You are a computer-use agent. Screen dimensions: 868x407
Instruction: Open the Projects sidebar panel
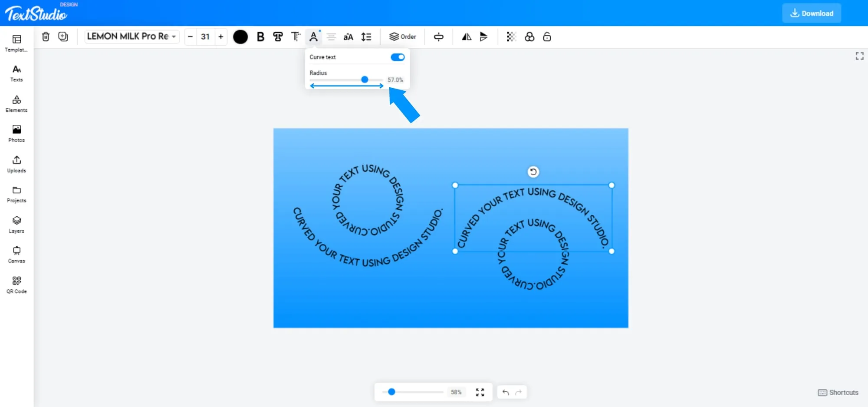(16, 194)
